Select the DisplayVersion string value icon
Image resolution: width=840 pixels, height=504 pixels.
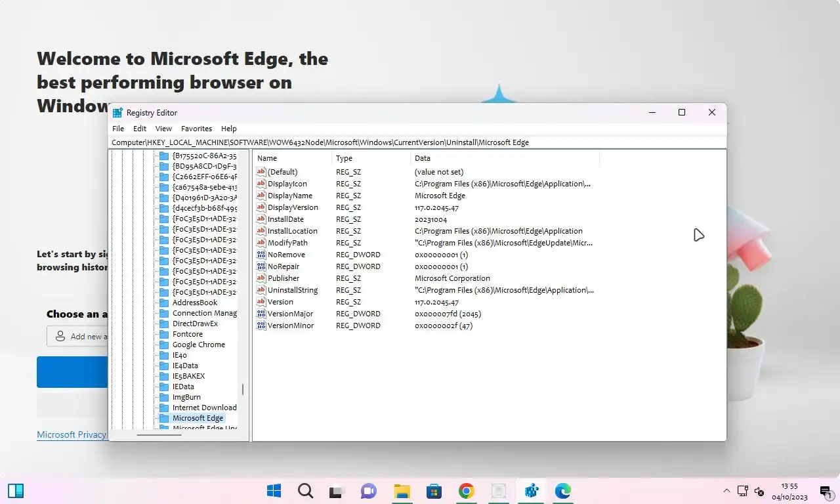point(261,207)
